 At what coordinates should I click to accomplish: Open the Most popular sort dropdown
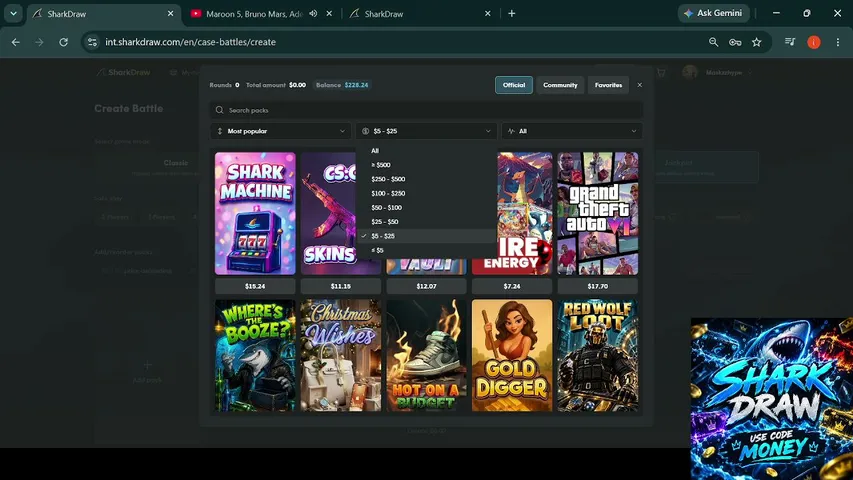[x=280, y=131]
